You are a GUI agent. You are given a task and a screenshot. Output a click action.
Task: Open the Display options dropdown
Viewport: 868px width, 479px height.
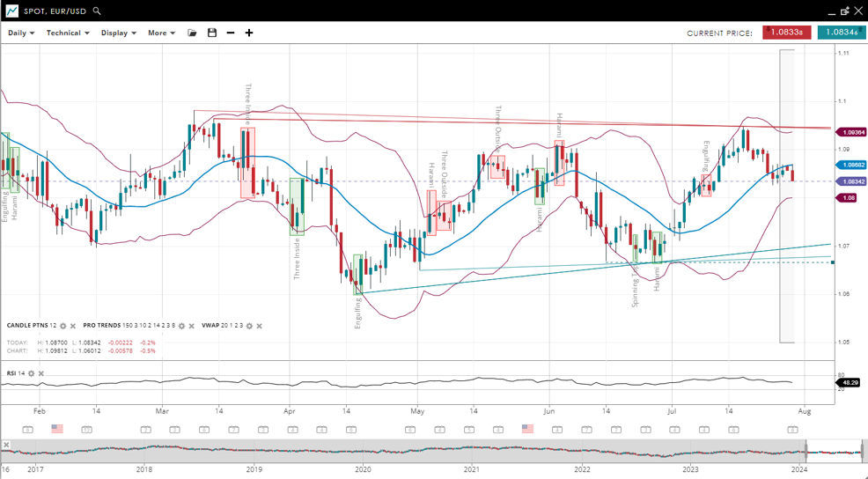click(118, 33)
